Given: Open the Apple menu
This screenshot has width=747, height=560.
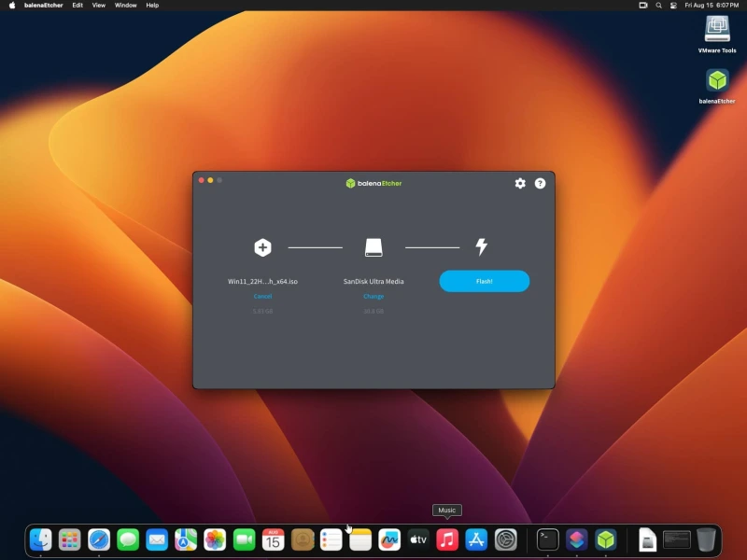Looking at the screenshot, I should point(12,6).
